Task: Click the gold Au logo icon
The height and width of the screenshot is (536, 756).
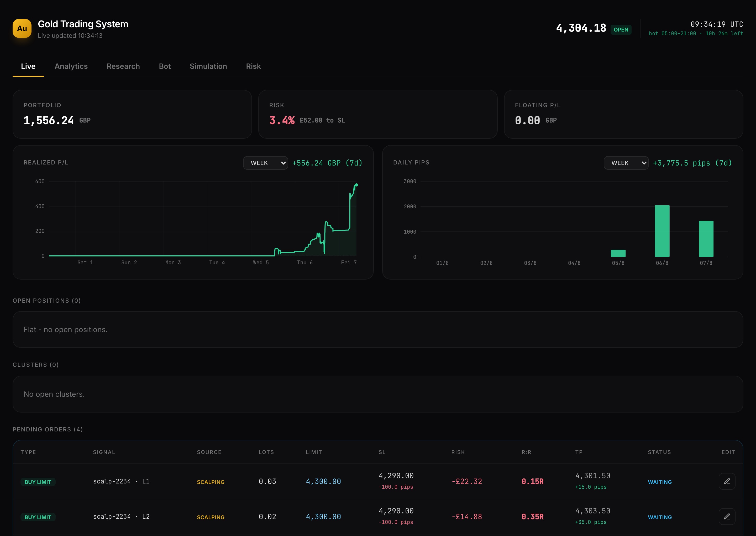Action: pos(22,28)
